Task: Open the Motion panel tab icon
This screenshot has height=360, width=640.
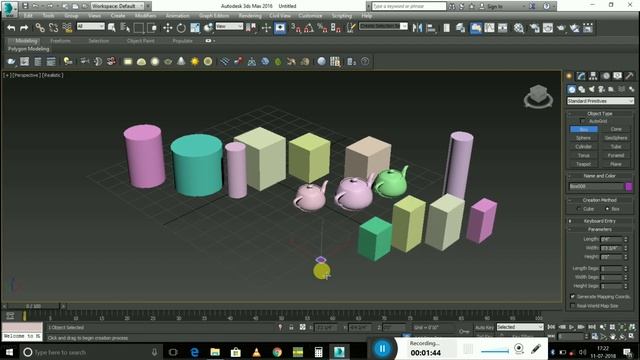Action: (606, 76)
